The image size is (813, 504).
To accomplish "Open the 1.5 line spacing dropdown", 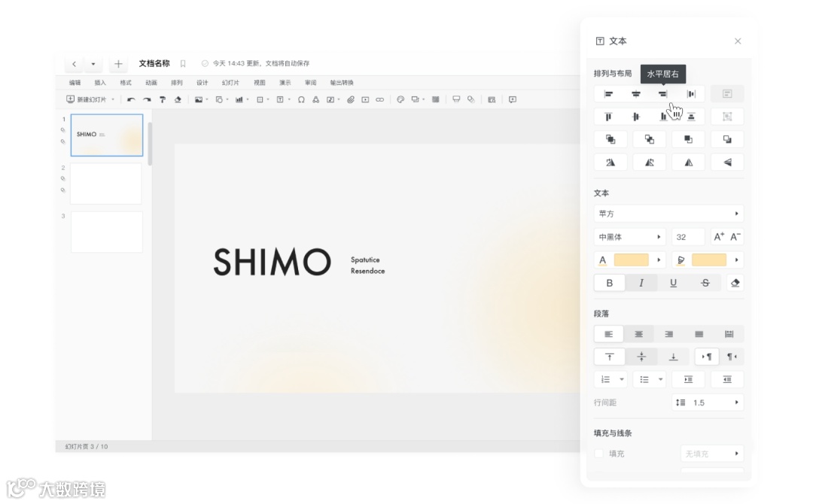I will point(708,402).
